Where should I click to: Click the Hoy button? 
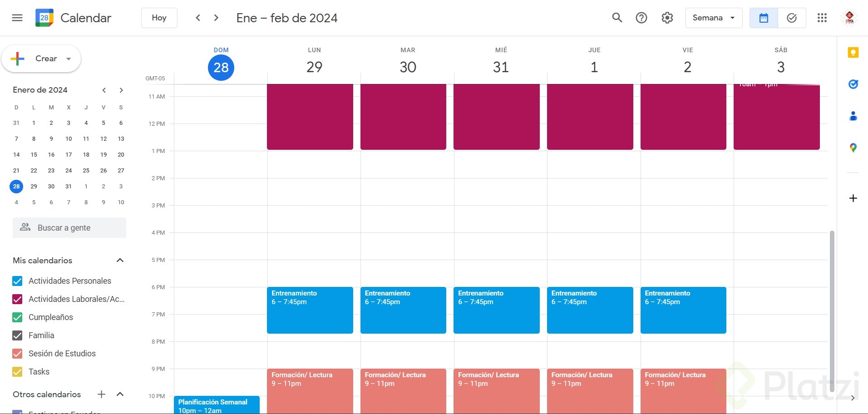point(159,18)
